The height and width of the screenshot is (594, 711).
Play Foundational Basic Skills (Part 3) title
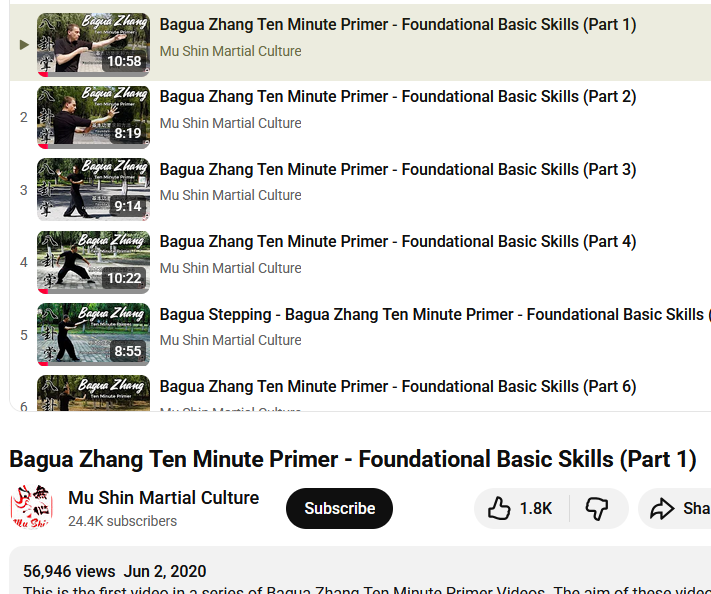[398, 169]
